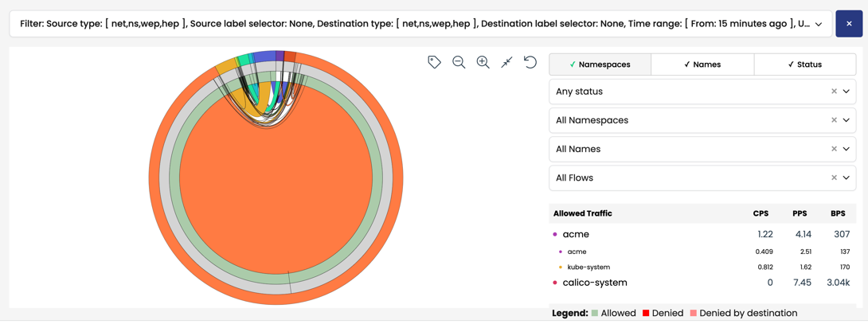
Task: Expand the filter summary chevron
Action: pyautogui.click(x=819, y=24)
